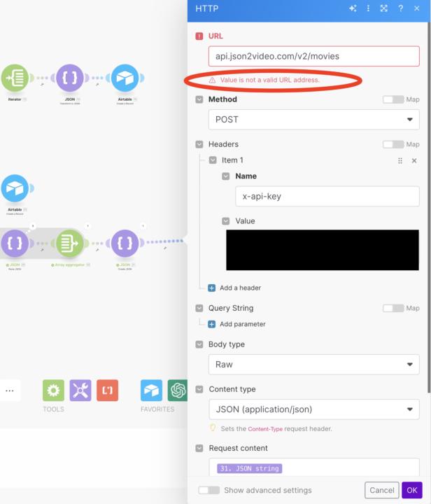Close the HTTP panel with X
The height and width of the screenshot is (504, 431).
point(417,8)
